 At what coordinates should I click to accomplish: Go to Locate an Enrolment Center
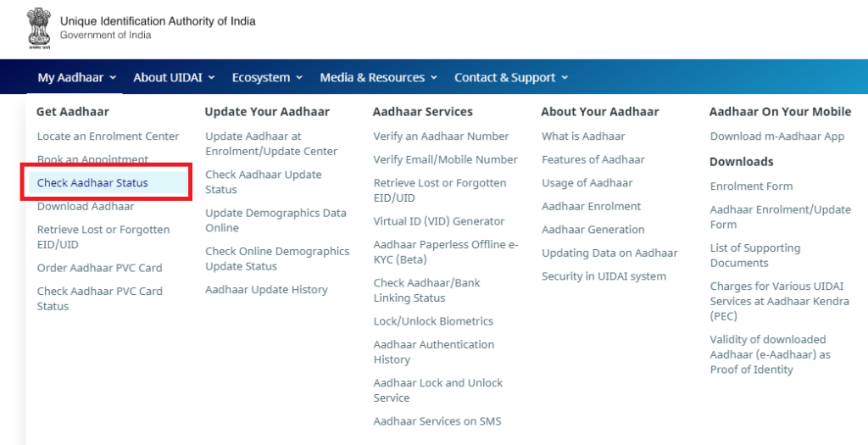pos(108,136)
